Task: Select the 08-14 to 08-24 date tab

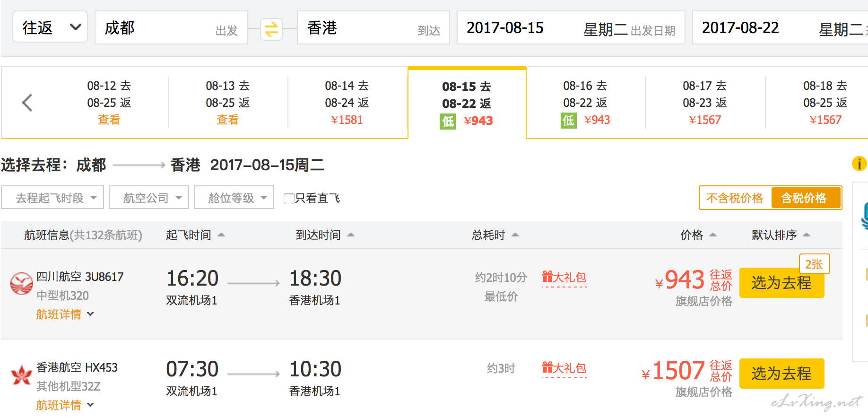Action: tap(347, 103)
